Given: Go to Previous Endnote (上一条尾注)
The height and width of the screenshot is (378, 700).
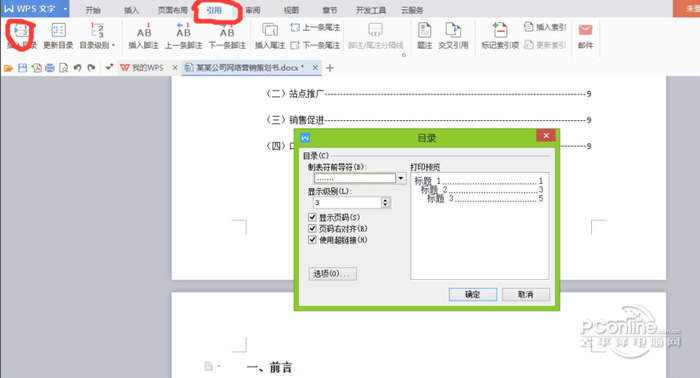Looking at the screenshot, I should pyautogui.click(x=315, y=28).
